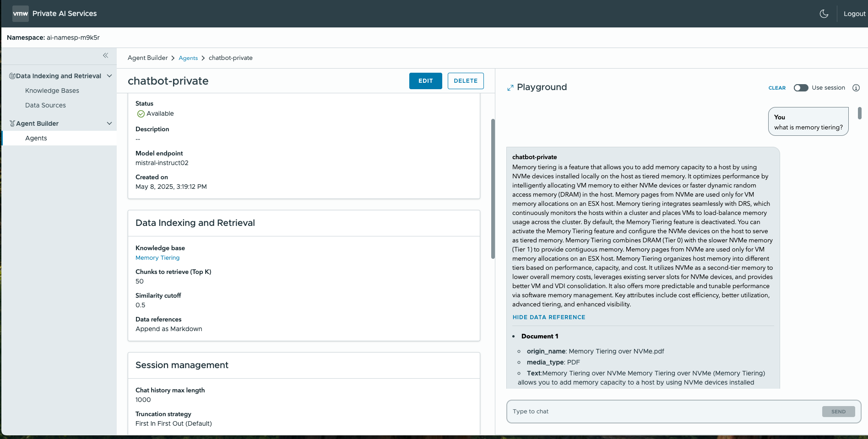Click the agent details scrollbar
This screenshot has width=868, height=439.
493,187
